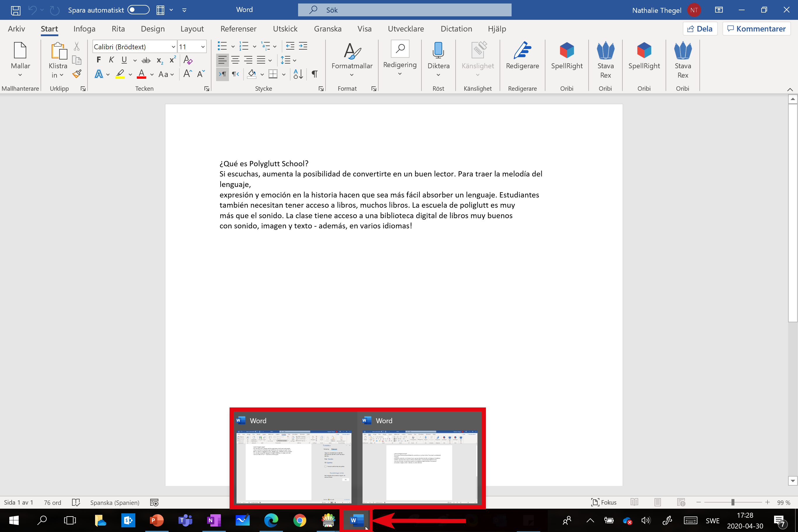Image resolution: width=798 pixels, height=532 pixels.
Task: Open Formatmallar styles gallery
Action: [x=352, y=60]
